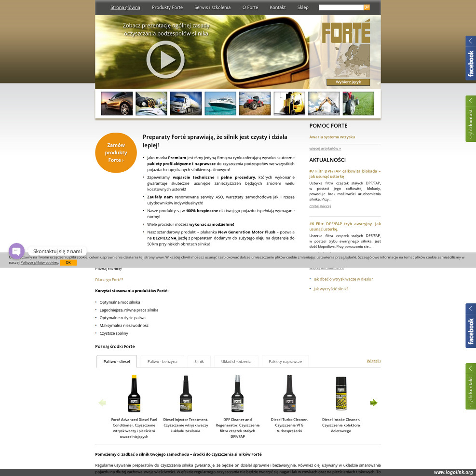Screen dimensions: 476x476
Task: Open the Strona główna menu item
Action: 125,7
